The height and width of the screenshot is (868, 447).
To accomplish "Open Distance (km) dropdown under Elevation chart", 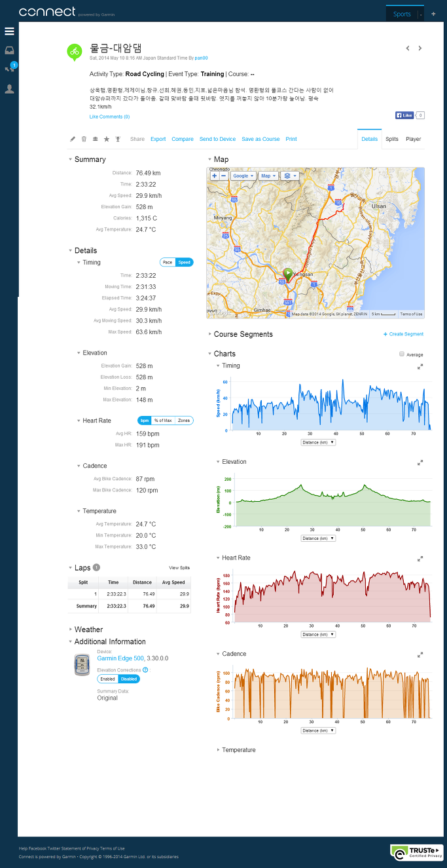I will click(318, 538).
